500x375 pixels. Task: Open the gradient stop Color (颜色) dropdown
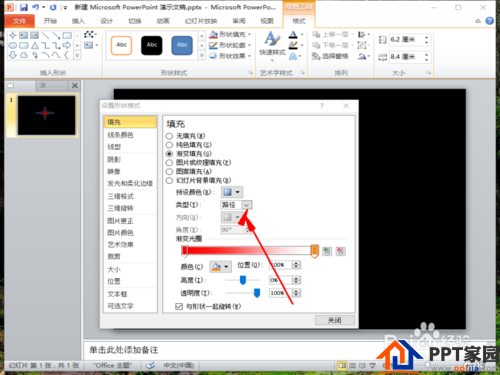pos(220,266)
